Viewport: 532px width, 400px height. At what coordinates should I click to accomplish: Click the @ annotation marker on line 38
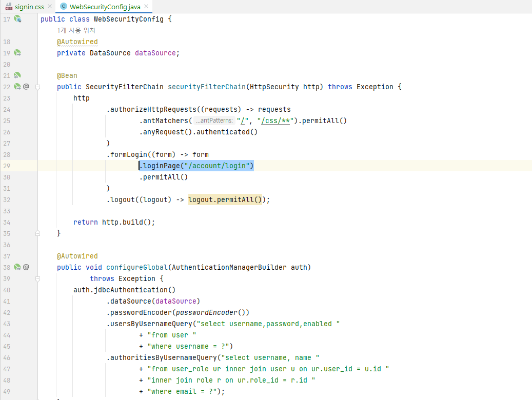click(x=26, y=267)
